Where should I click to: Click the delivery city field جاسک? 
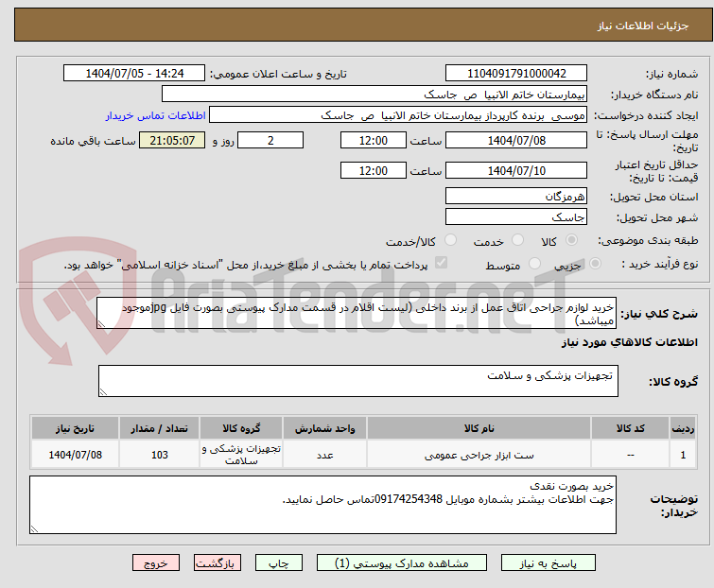pos(516,217)
